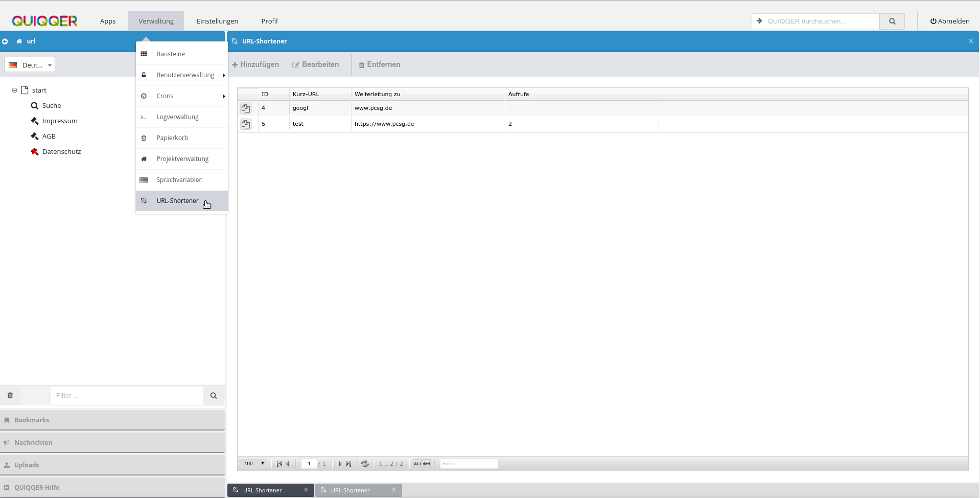980x498 pixels.
Task: Copy short URL for the test row
Action: tap(246, 124)
